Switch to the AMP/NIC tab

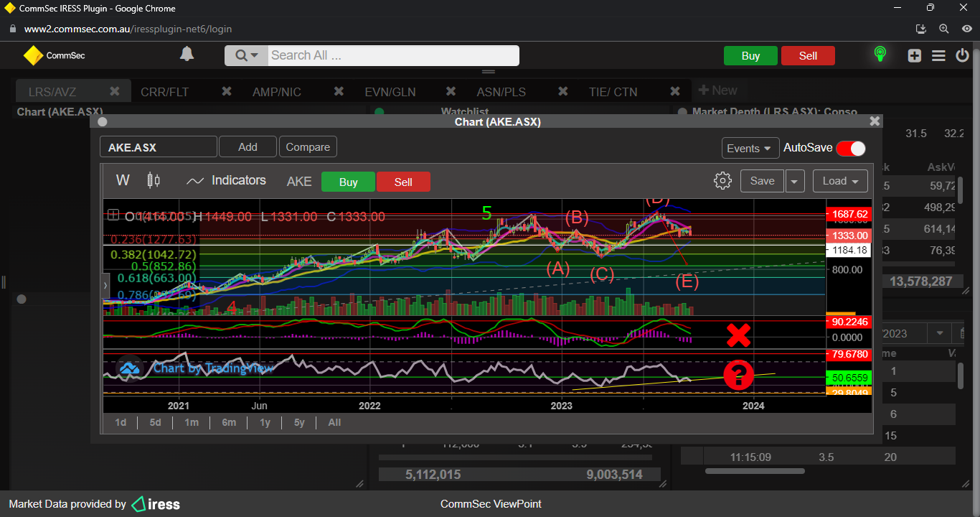[277, 92]
